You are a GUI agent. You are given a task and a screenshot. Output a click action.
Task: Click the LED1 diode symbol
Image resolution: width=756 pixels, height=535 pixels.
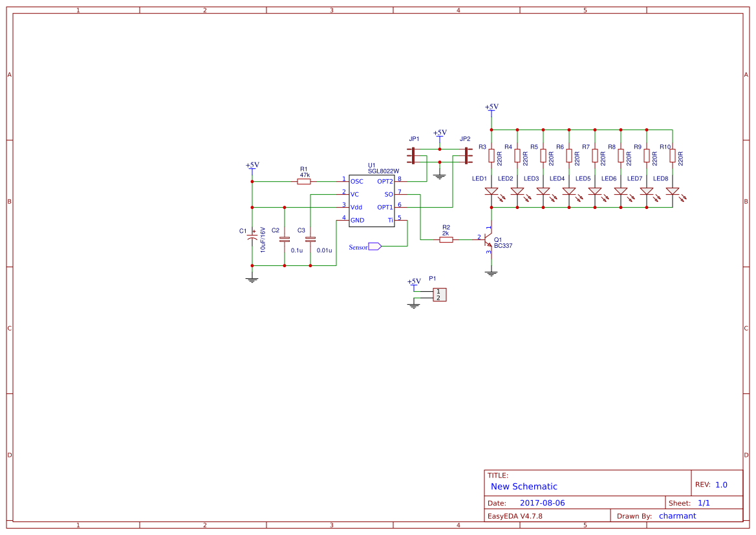(x=491, y=191)
